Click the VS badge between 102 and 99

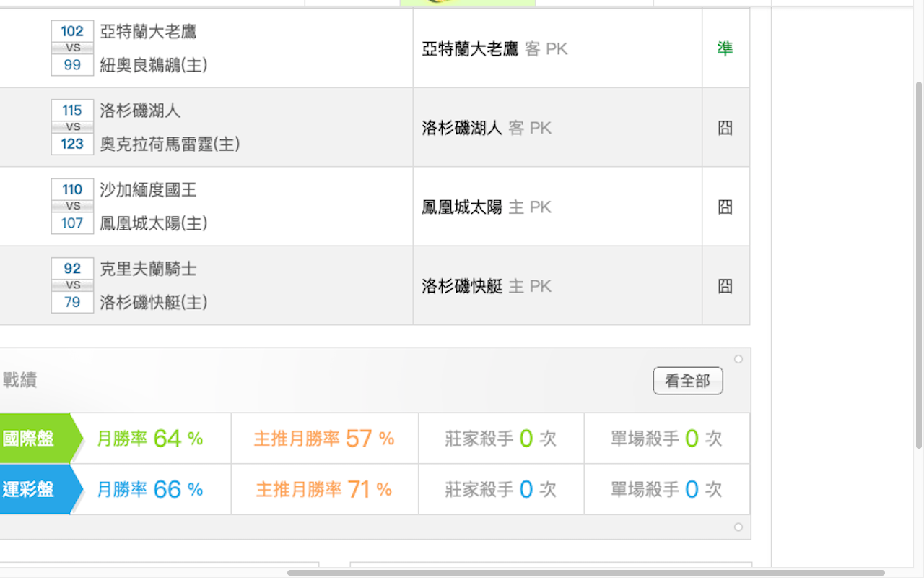(x=72, y=48)
